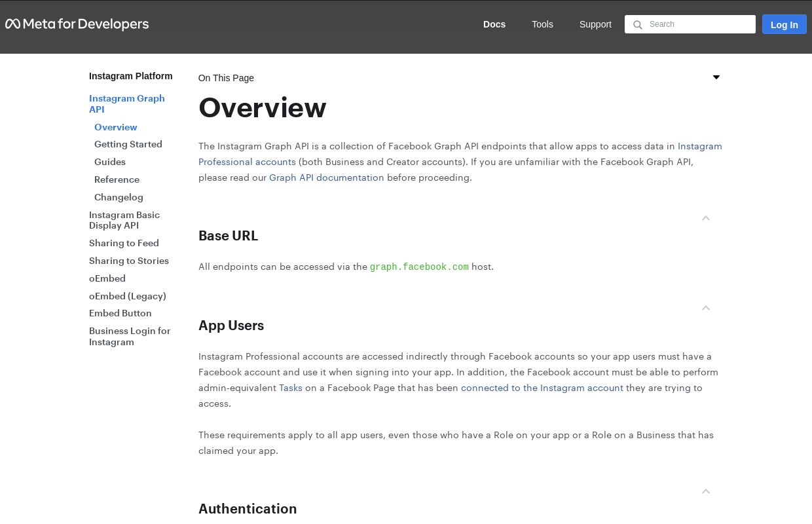The width and height of the screenshot is (812, 524).
Task: Click the caret icon beside Base URL
Action: tap(706, 218)
